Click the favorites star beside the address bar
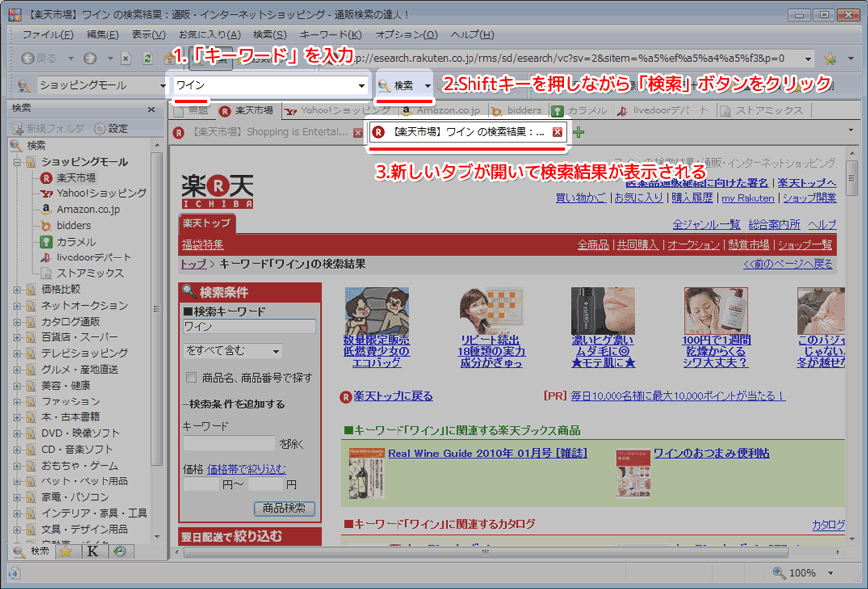 click(x=830, y=58)
